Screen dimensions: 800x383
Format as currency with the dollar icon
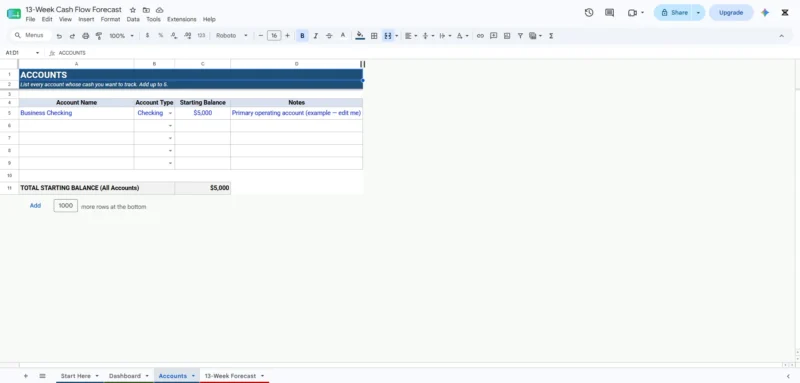click(x=147, y=36)
